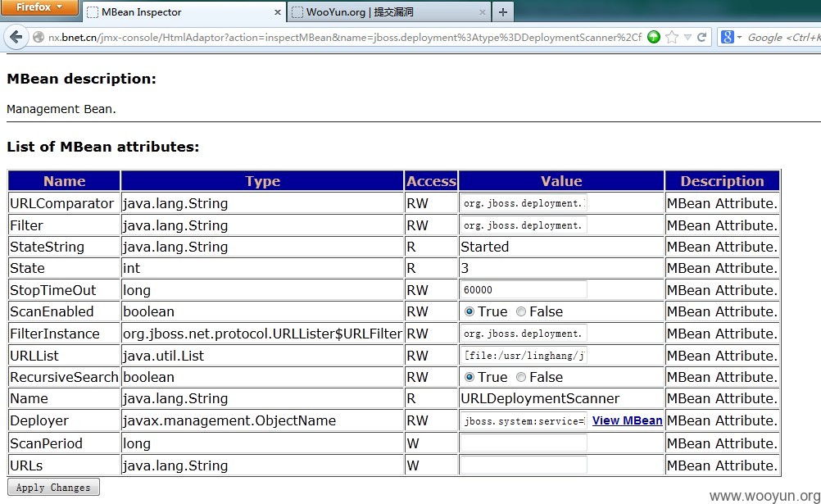Set RecursiveSearch to False
The width and height of the screenshot is (821, 504).
tap(520, 377)
